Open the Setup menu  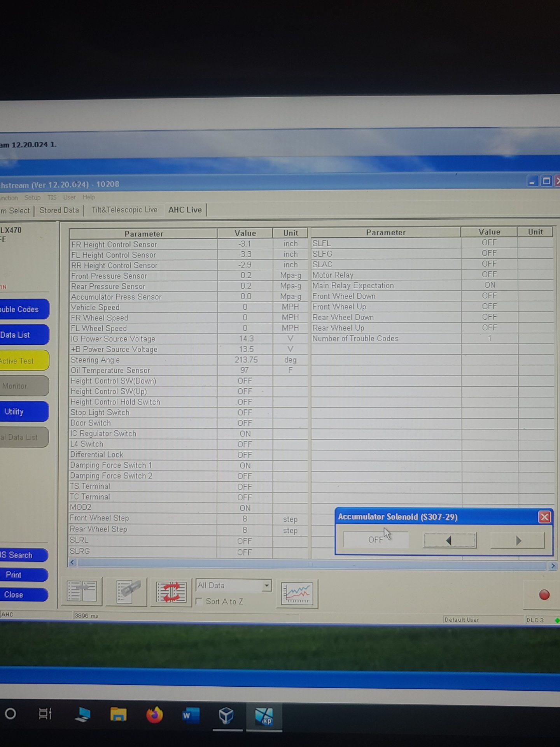pos(33,198)
